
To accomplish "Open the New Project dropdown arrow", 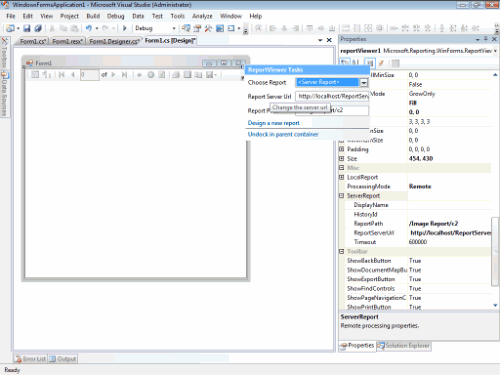I will click(18, 28).
